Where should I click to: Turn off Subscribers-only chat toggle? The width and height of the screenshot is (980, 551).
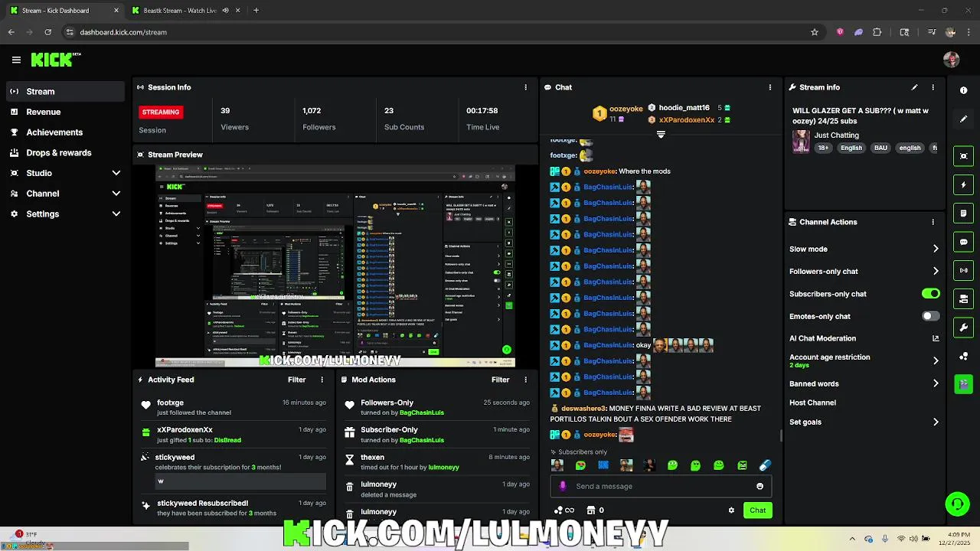point(931,294)
